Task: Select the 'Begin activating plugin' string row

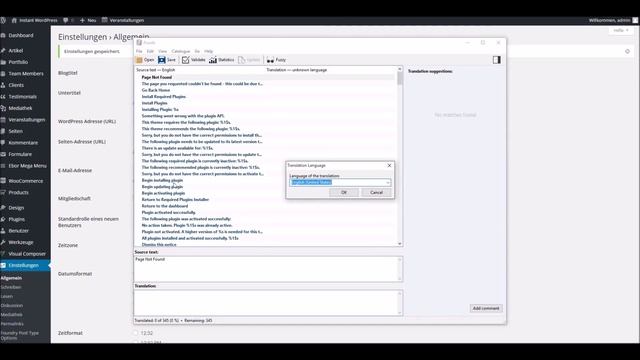Action: [x=265, y=193]
